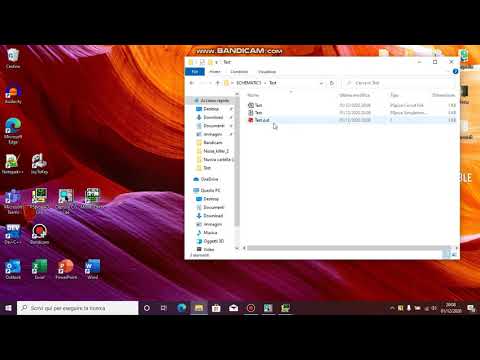This screenshot has height=360, width=480.
Task: Expand the ribbon with the chevron near help
Action: point(448,72)
